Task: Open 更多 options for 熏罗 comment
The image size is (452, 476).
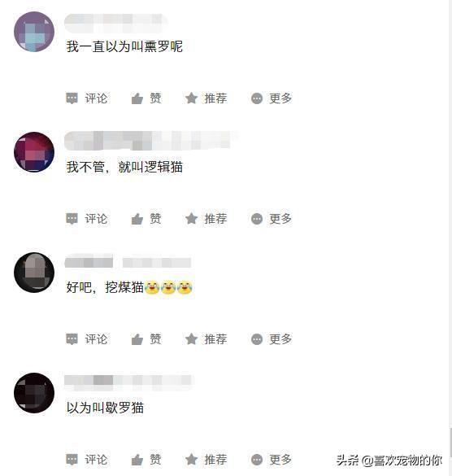Action: [x=257, y=98]
